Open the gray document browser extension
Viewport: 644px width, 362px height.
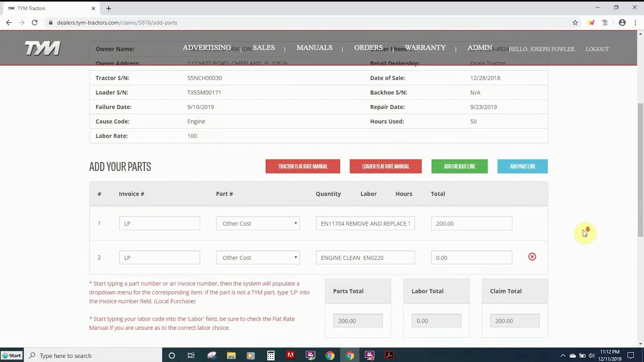[605, 23]
